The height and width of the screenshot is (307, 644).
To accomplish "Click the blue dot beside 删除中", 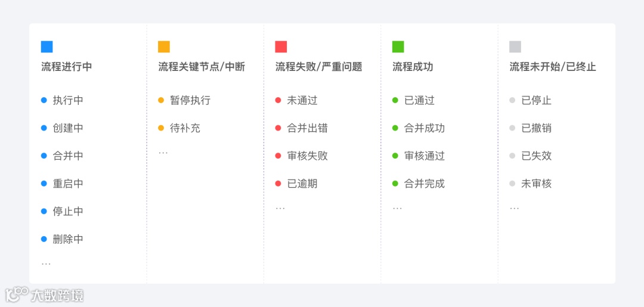I will click(44, 239).
